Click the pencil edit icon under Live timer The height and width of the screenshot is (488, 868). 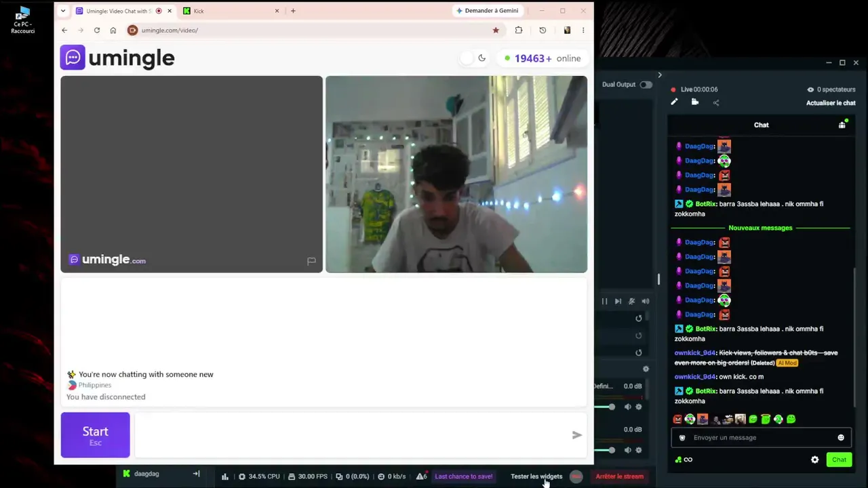tap(674, 102)
